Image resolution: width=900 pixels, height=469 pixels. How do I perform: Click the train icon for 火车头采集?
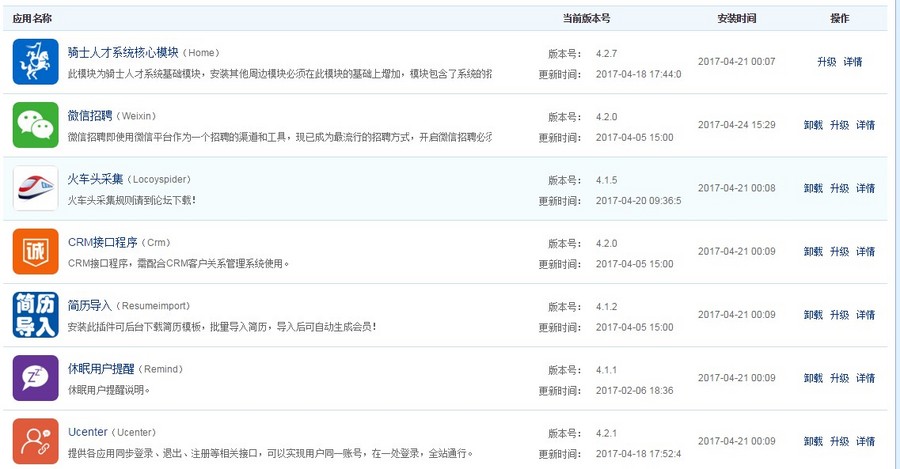[36, 188]
